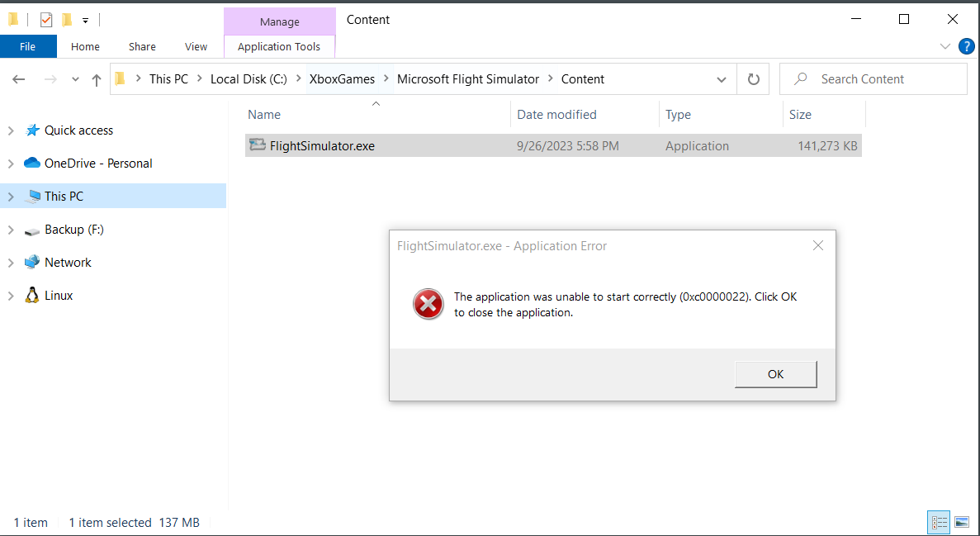Click Properties icon in quick access toolbar

(x=46, y=20)
